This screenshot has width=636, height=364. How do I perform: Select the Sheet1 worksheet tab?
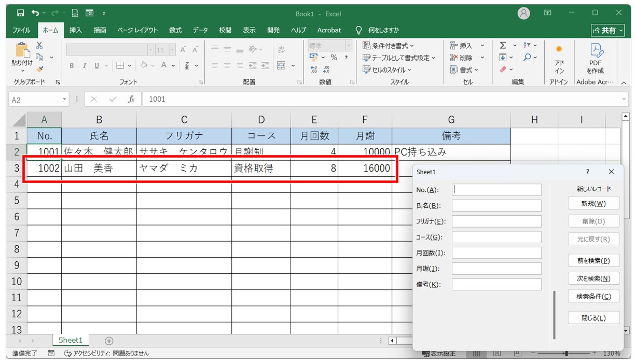(x=70, y=340)
